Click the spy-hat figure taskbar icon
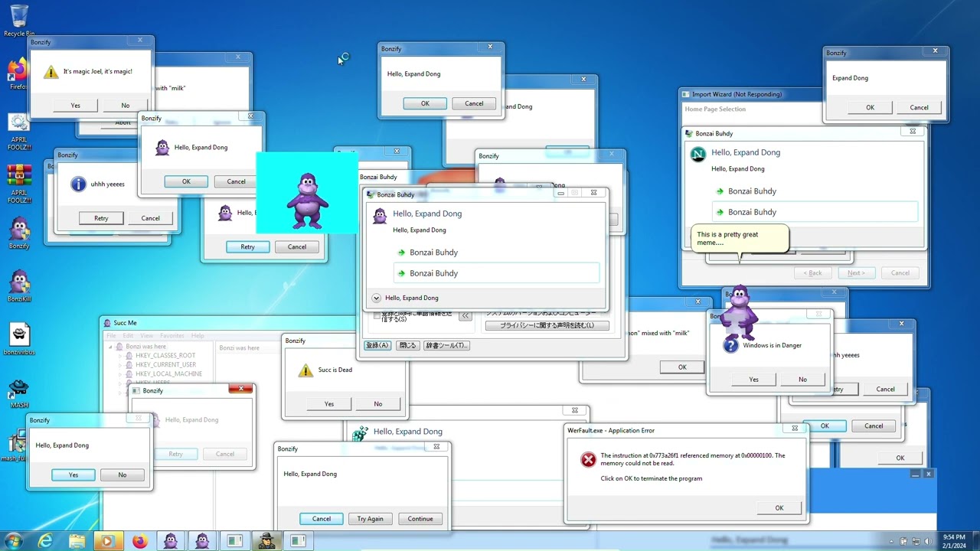 point(266,541)
